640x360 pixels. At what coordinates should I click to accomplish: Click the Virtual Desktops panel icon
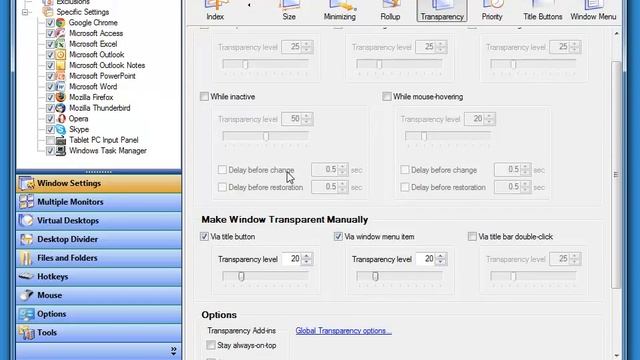(x=27, y=220)
